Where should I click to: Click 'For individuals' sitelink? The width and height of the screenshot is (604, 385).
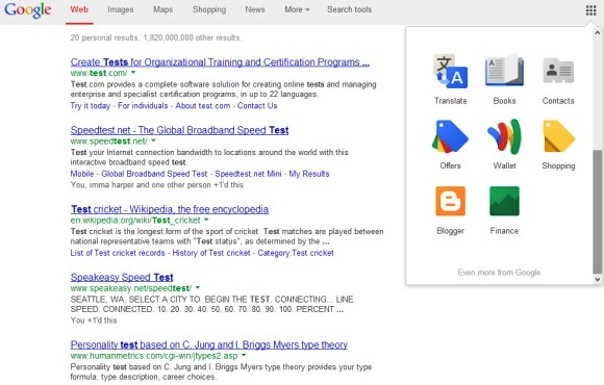[x=143, y=106]
